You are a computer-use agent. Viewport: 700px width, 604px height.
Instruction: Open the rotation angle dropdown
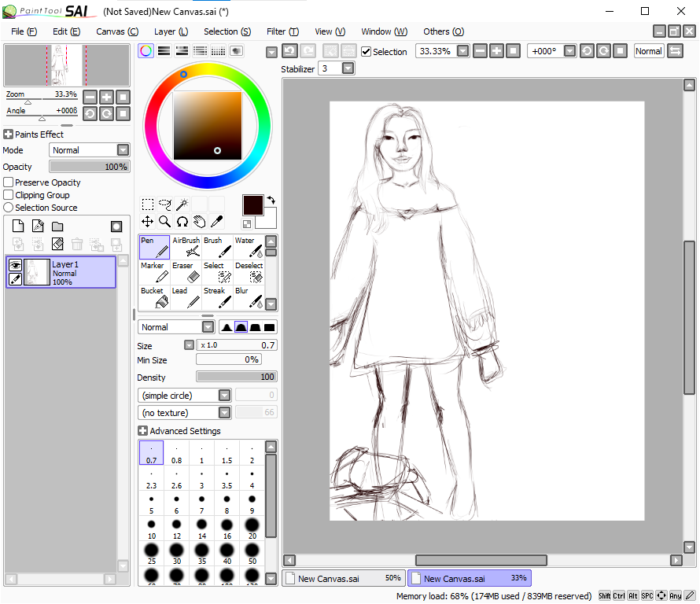click(569, 51)
